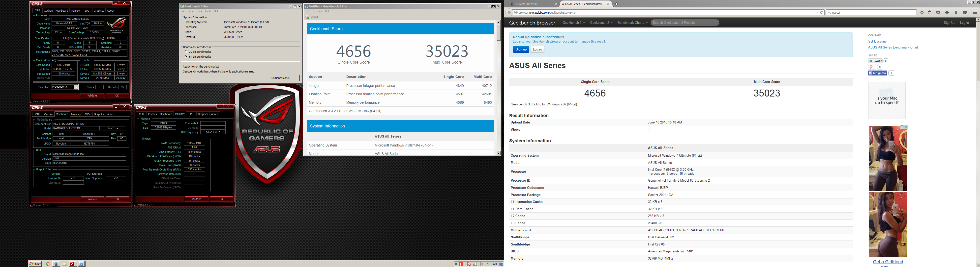Click the Pocket icon in Firefox toolbar
The width and height of the screenshot is (980, 267).
click(x=938, y=13)
